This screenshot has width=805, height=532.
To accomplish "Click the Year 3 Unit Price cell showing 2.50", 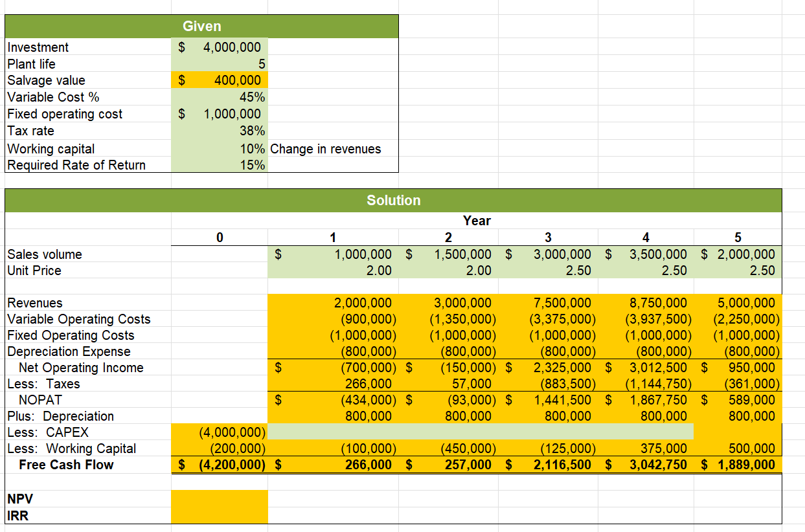I will coord(550,271).
